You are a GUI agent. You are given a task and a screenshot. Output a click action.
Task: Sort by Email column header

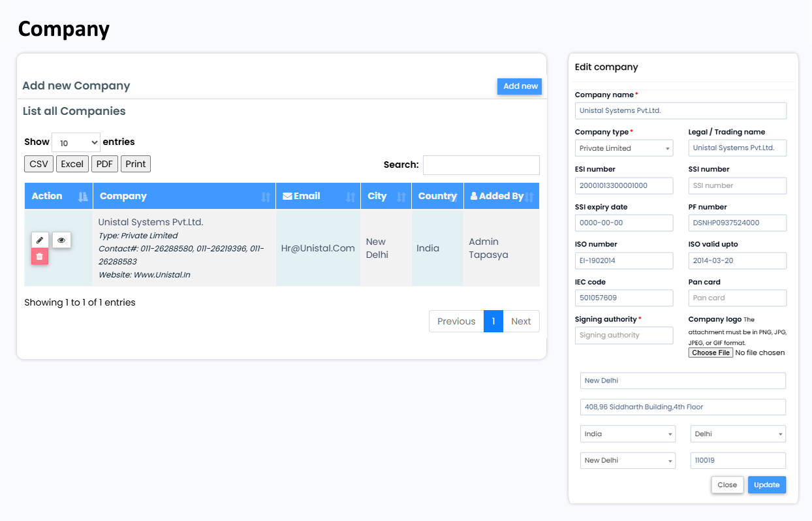coord(318,197)
